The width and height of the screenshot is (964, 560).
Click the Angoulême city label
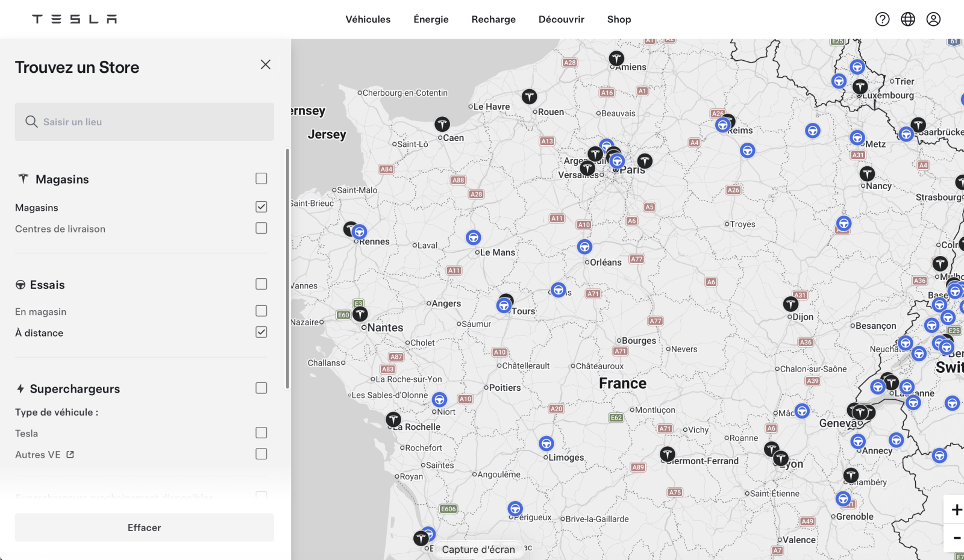499,474
